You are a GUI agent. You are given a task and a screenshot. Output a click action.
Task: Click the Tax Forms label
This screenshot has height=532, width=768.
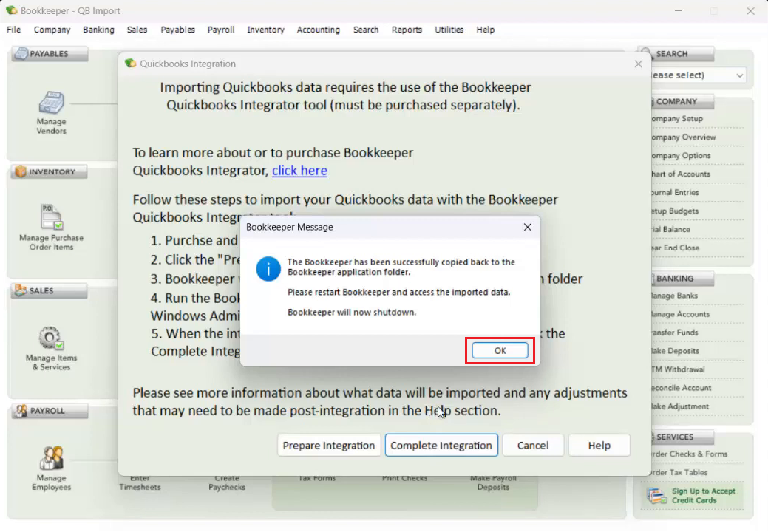tap(317, 479)
